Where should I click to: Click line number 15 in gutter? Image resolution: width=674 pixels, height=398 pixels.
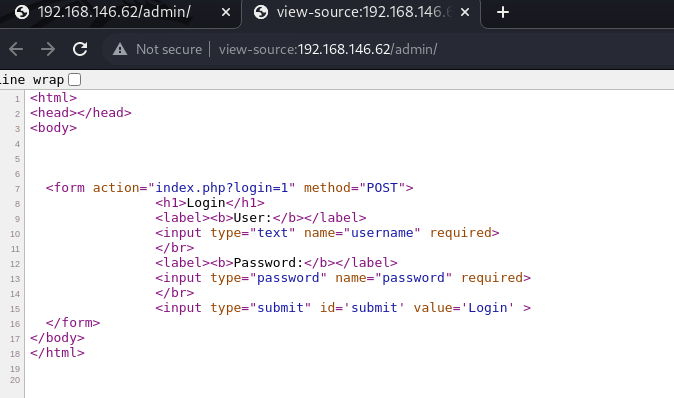[x=15, y=309]
